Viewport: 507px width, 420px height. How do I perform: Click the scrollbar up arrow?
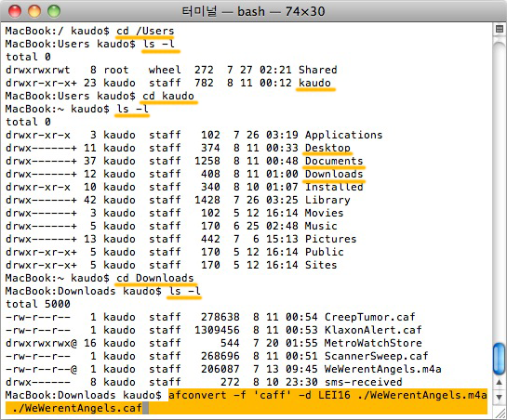[500, 382]
